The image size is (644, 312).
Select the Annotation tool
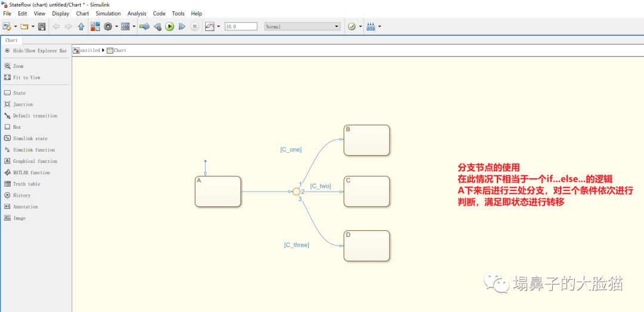click(x=21, y=207)
